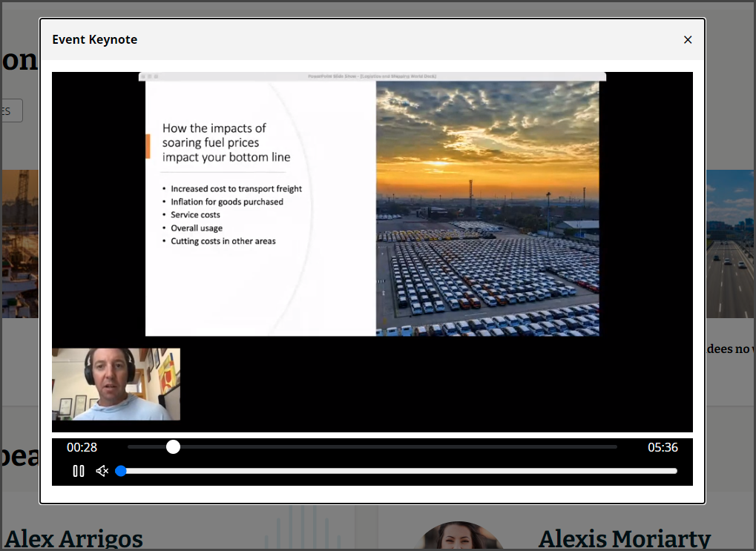Click bullet 'Inflation for goods purchased'
This screenshot has width=756, height=551.
(x=227, y=202)
